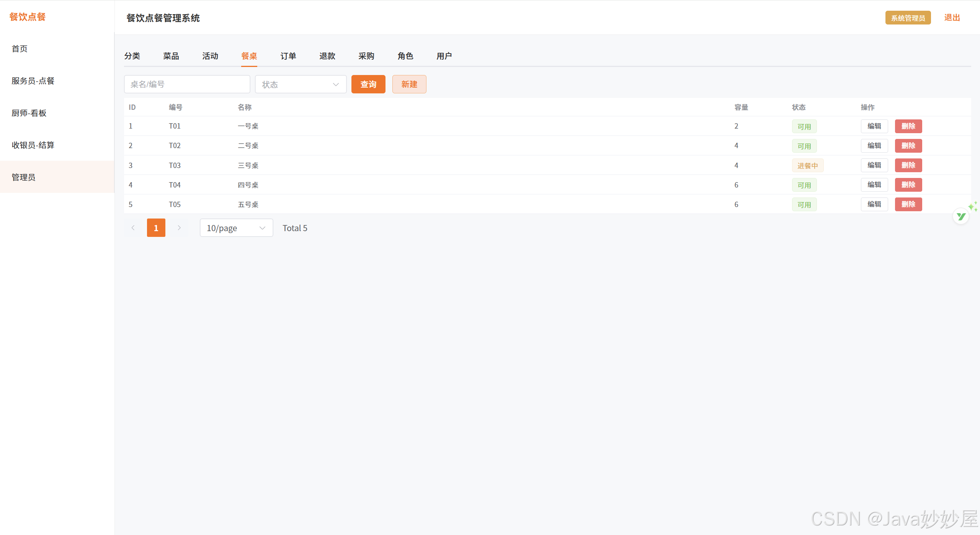Click the 桌名/编号 search field

pyautogui.click(x=187, y=84)
